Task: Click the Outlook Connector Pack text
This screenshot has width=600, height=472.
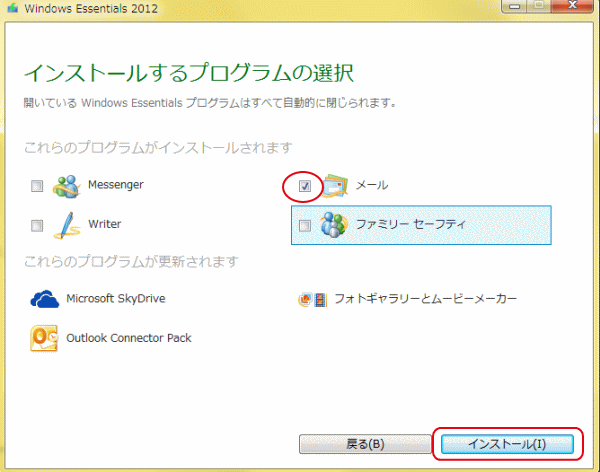Action: point(129,338)
